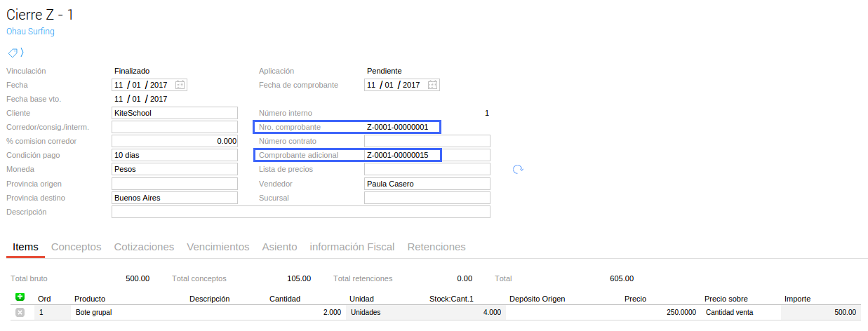
Task: Delete item row 1 with the x icon
Action: pyautogui.click(x=20, y=312)
